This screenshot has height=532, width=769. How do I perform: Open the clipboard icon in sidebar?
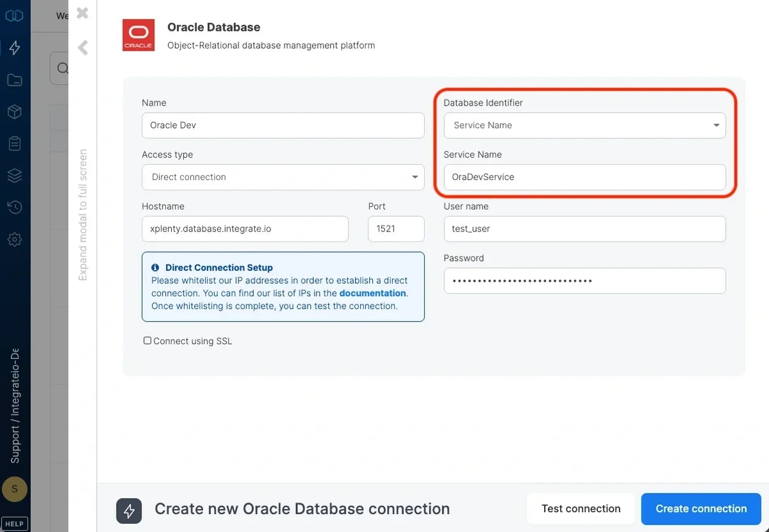14,143
